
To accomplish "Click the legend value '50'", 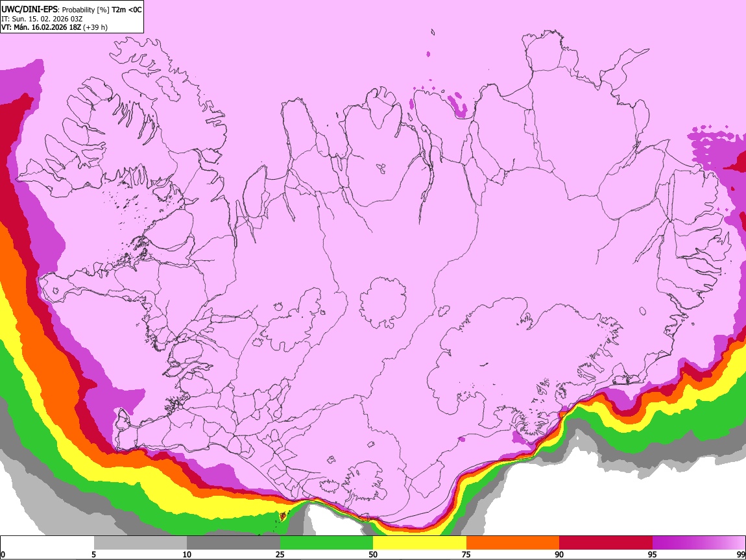I will (x=373, y=554).
